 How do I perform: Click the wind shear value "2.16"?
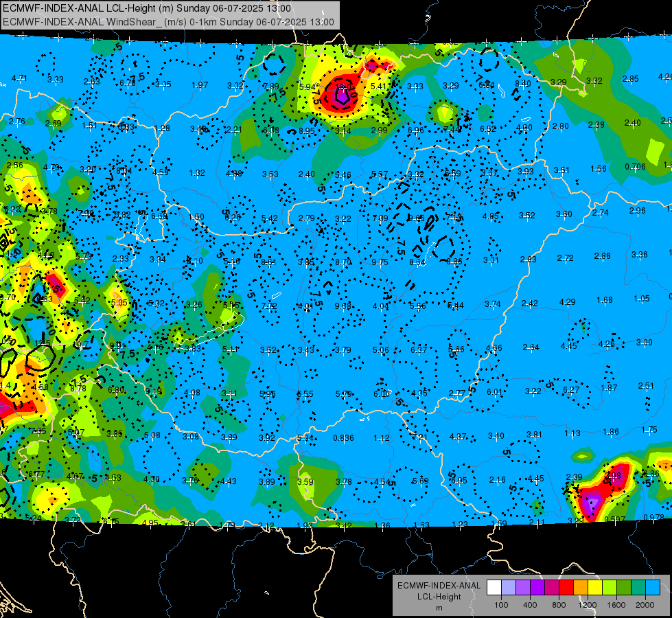tap(497, 480)
